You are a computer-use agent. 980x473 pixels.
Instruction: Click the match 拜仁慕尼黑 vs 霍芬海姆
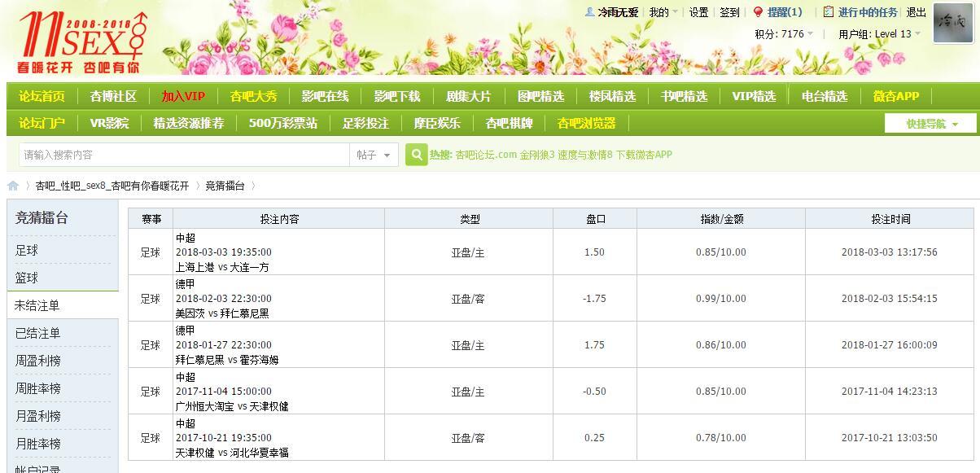click(227, 360)
